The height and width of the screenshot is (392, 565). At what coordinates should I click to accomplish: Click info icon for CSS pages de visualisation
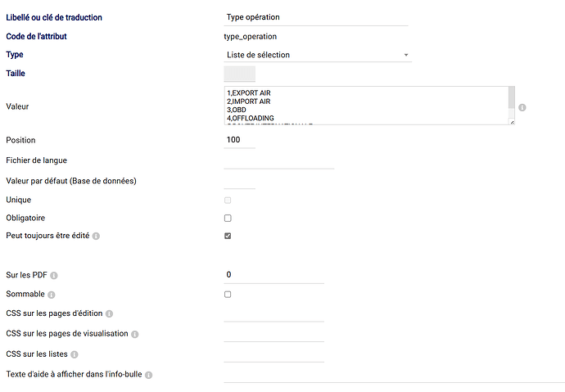click(x=135, y=335)
